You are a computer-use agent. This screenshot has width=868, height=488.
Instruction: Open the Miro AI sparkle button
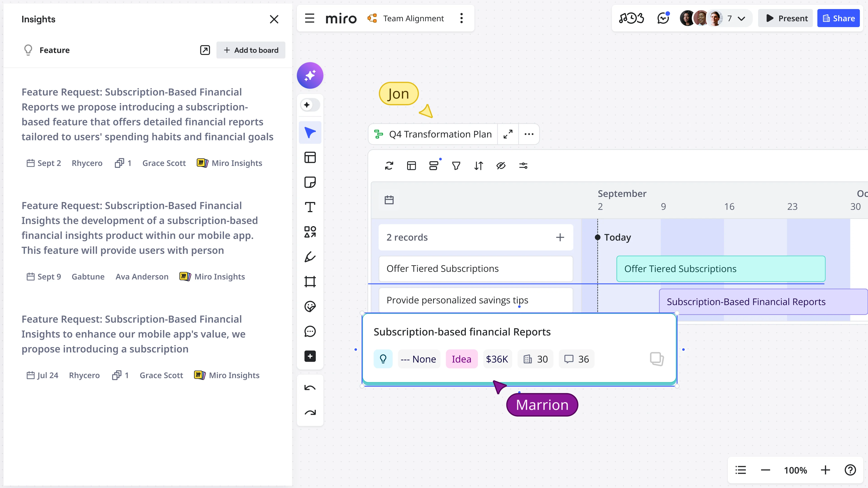click(x=310, y=75)
